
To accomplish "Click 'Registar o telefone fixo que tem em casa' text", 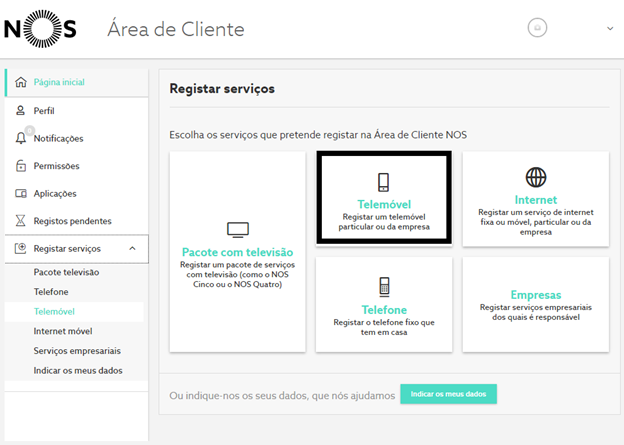I will 384,327.
